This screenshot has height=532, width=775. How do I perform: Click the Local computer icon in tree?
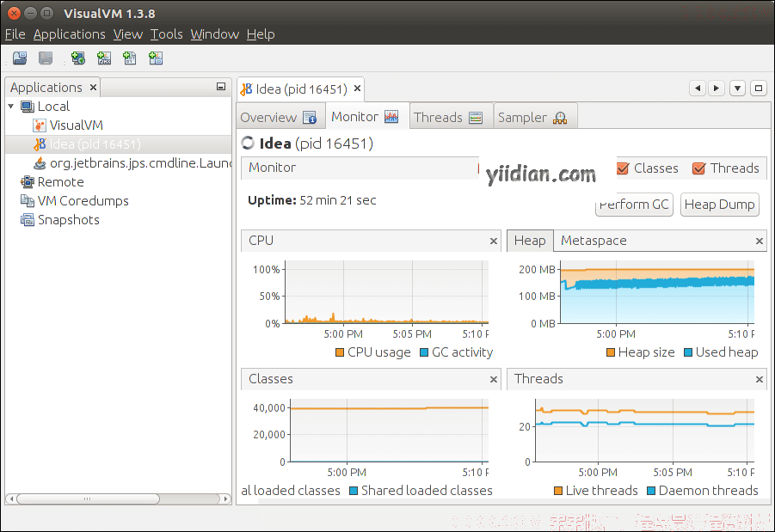coord(28,107)
